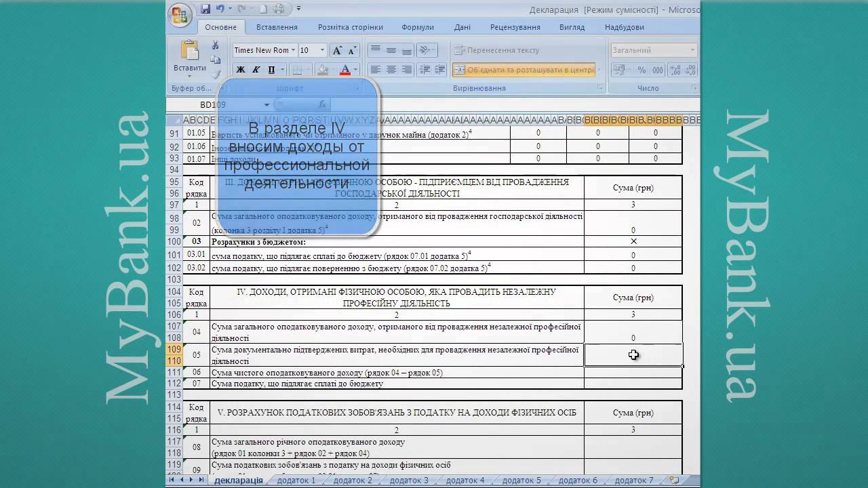The height and width of the screenshot is (488, 868).
Task: Open the Рецензування tab
Action: coord(515,27)
